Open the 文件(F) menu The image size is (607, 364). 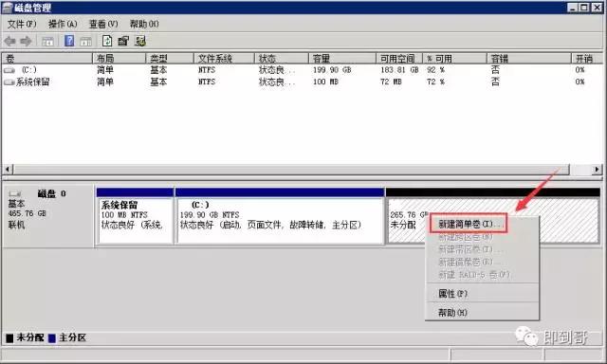coord(22,24)
